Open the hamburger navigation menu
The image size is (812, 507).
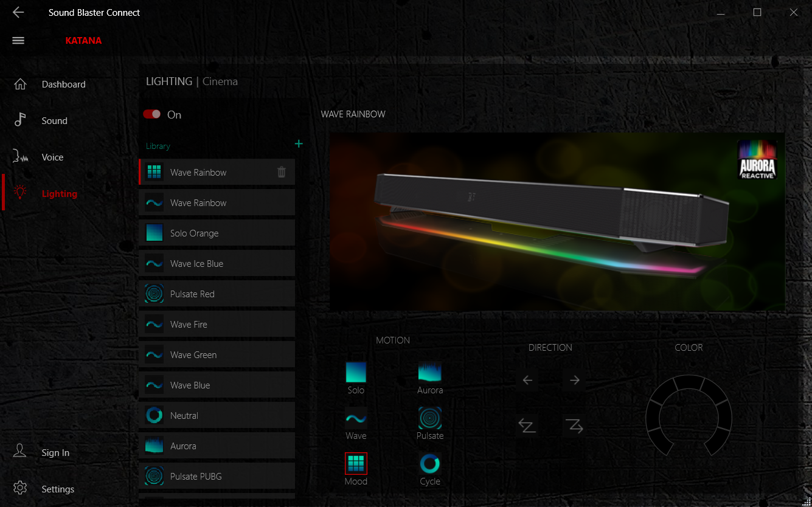click(x=18, y=41)
